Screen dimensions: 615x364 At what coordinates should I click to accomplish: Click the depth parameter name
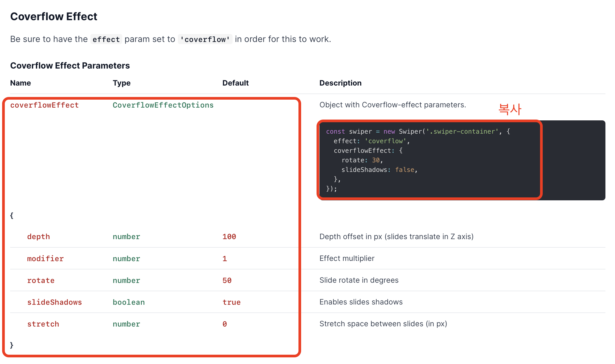pyautogui.click(x=38, y=237)
